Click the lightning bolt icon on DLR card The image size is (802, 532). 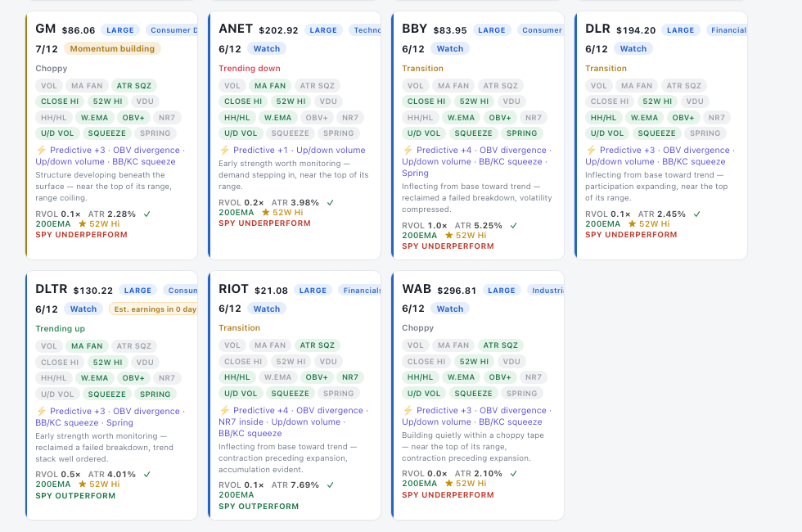pyautogui.click(x=591, y=150)
